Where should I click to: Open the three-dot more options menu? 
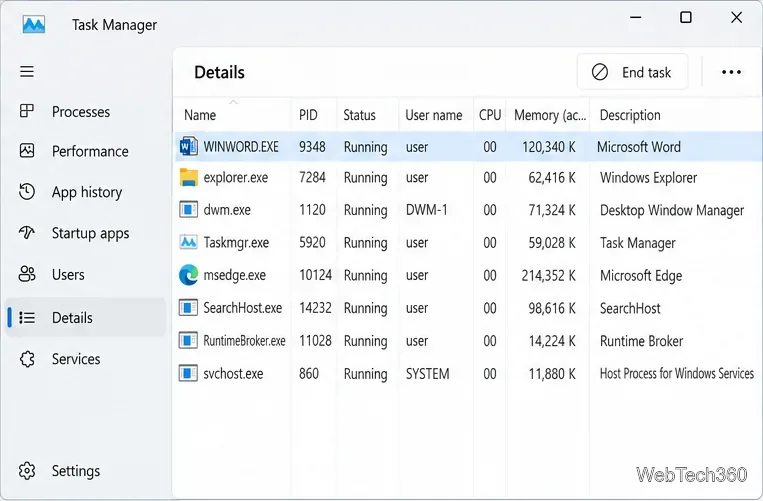731,72
